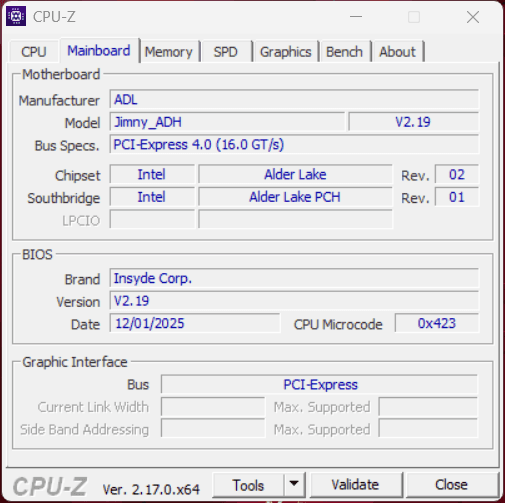Click the Alder Lake PCH field
505x503 pixels.
pyautogui.click(x=295, y=197)
